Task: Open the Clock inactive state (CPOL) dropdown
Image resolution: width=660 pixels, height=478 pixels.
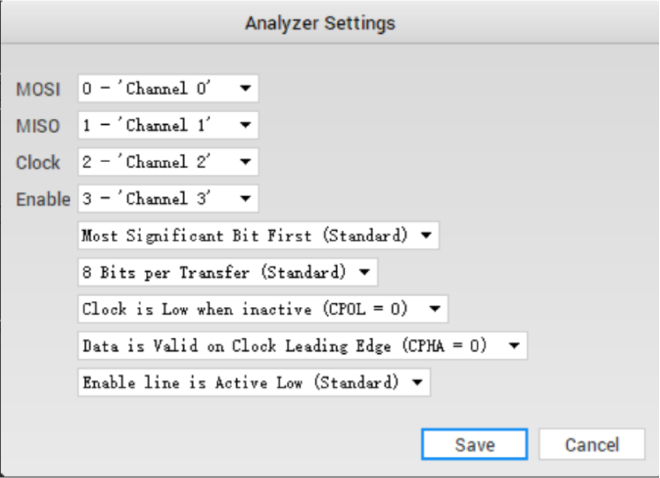Action: [x=262, y=308]
